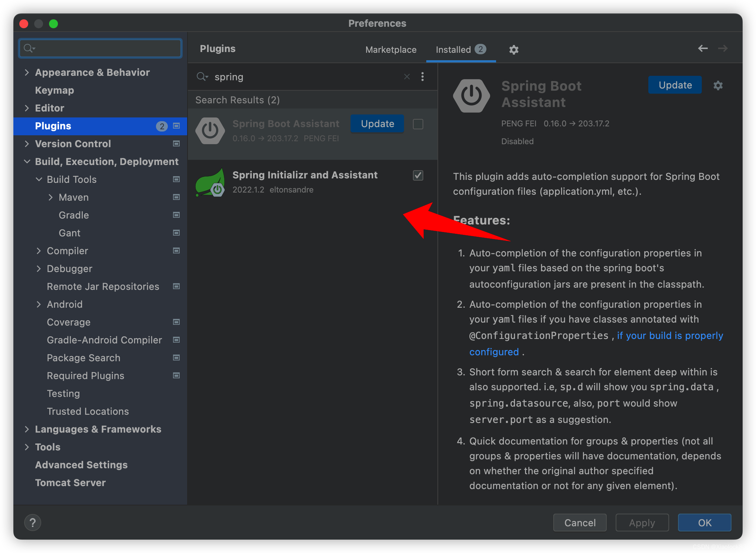This screenshot has width=756, height=553.
Task: Expand the Compiler node
Action: tap(39, 251)
